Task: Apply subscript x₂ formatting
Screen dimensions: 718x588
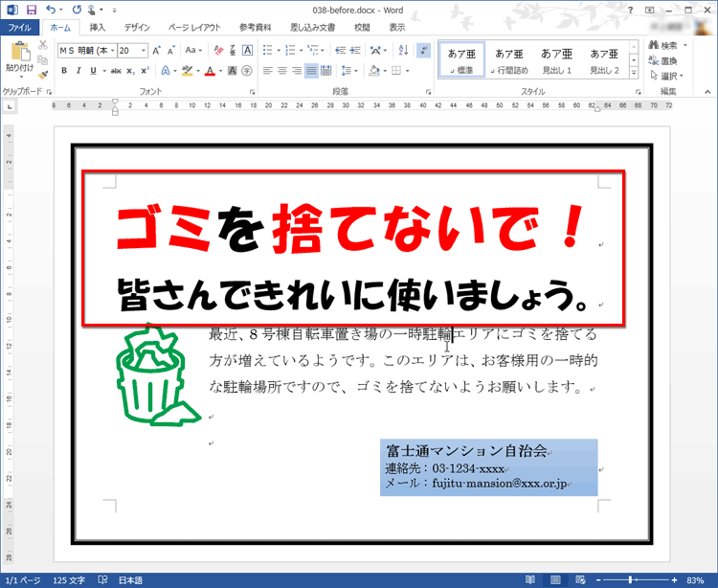Action: pos(131,71)
